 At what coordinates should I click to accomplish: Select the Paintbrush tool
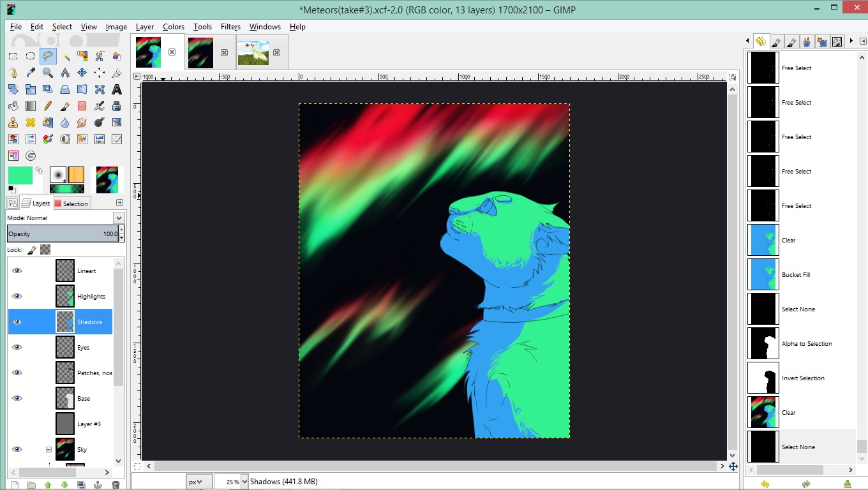65,106
